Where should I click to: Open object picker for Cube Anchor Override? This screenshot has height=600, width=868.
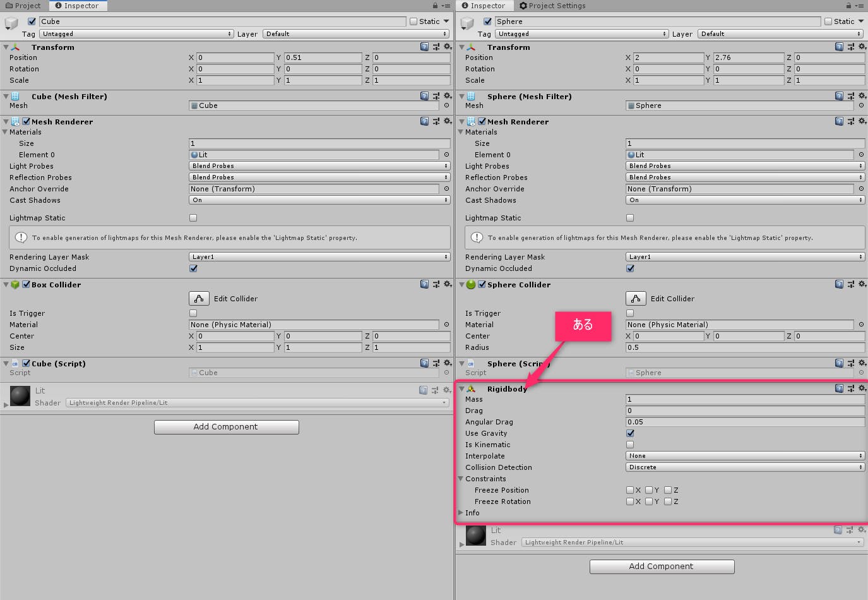[446, 189]
